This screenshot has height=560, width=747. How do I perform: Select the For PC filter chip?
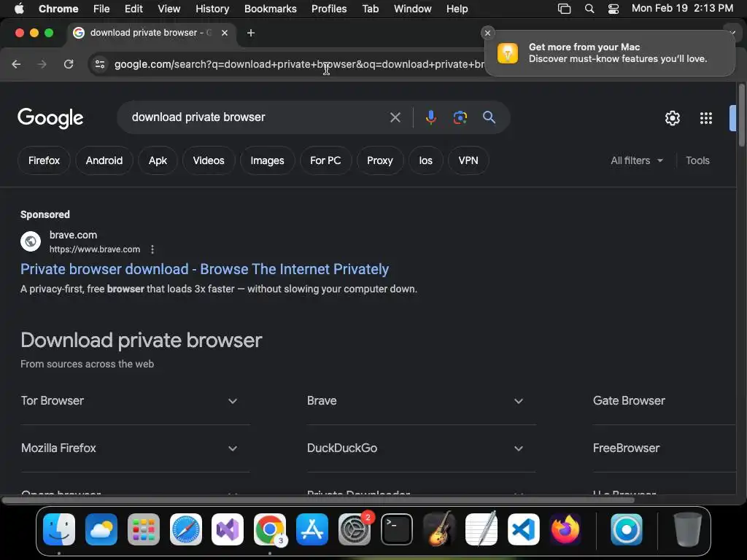(325, 160)
